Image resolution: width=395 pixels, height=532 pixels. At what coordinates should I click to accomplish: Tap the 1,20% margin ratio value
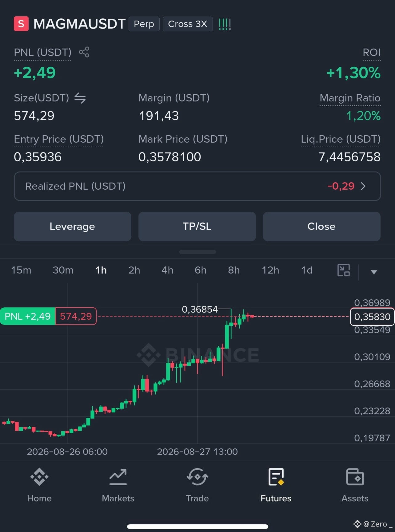363,116
